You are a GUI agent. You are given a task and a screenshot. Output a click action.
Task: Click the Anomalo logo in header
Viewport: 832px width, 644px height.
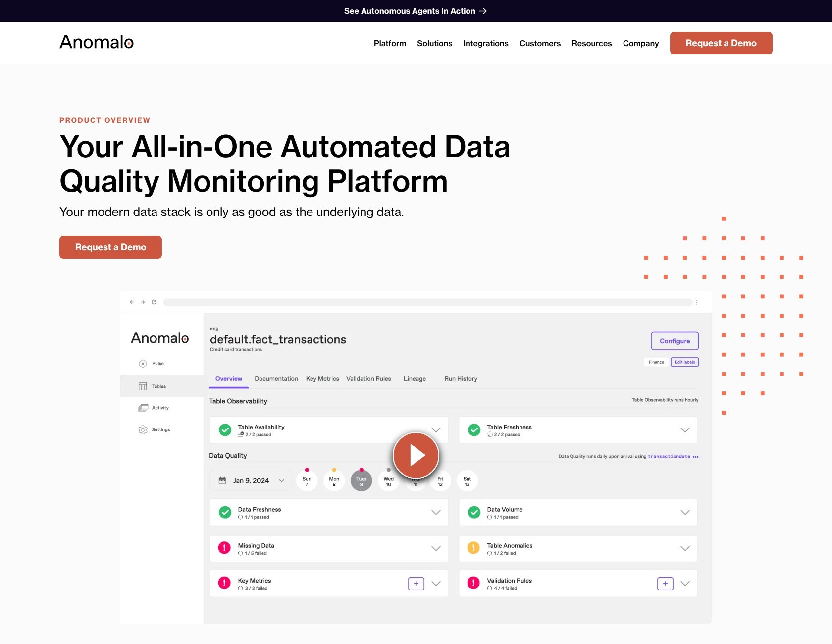point(97,42)
